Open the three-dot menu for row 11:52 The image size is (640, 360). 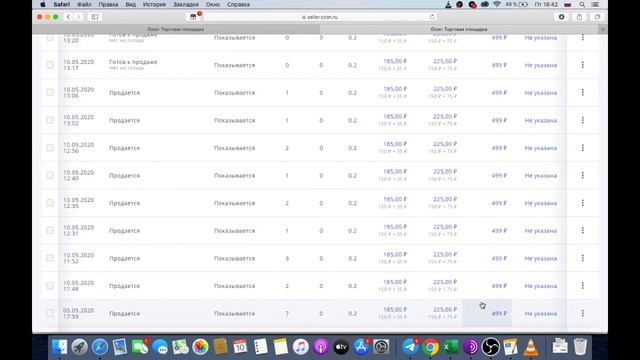point(582,258)
